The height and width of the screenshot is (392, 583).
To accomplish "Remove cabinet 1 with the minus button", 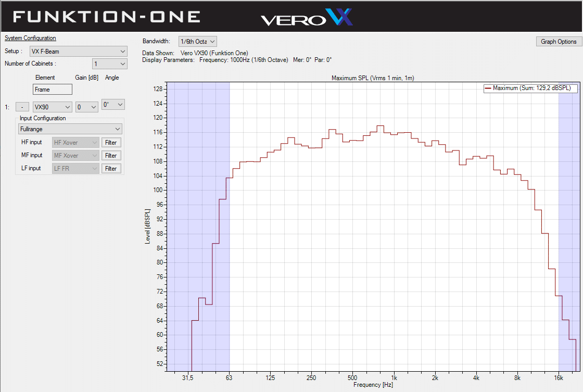I will [x=22, y=107].
